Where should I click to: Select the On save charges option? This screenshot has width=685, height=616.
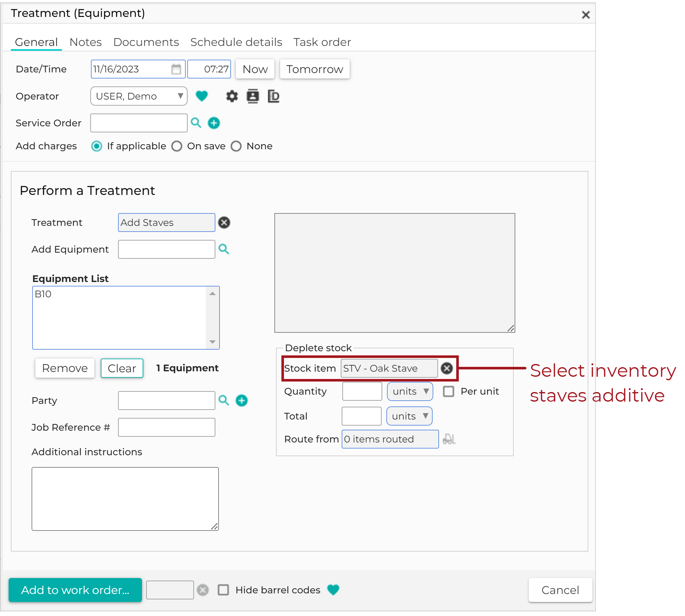coord(177,146)
